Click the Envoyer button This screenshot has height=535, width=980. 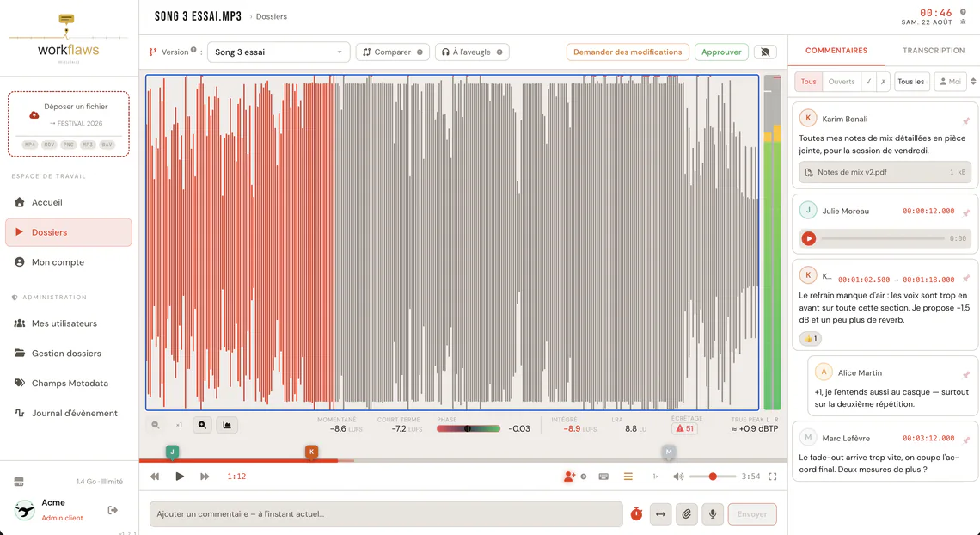coord(752,514)
